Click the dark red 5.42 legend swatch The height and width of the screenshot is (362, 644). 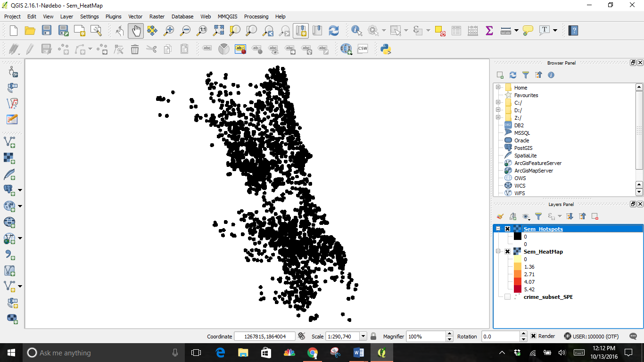coord(518,289)
